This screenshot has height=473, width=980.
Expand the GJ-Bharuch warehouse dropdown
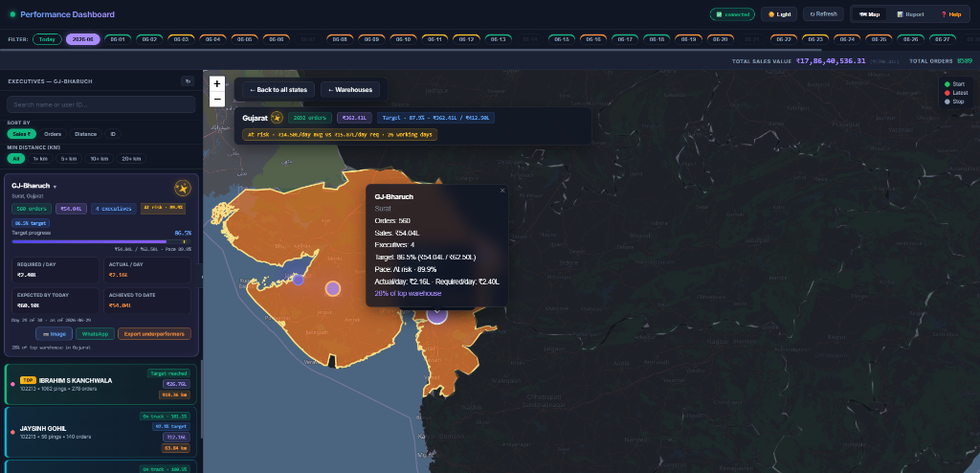[x=55, y=187]
